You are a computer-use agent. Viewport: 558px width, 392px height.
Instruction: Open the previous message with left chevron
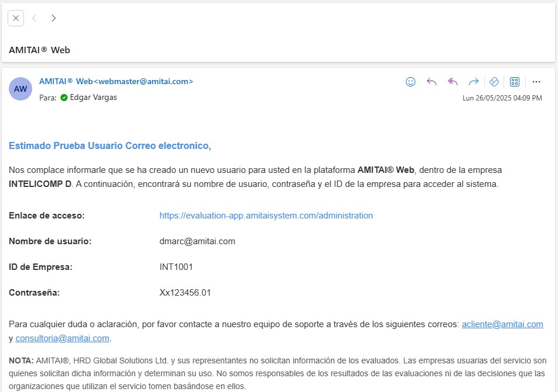[x=35, y=18]
